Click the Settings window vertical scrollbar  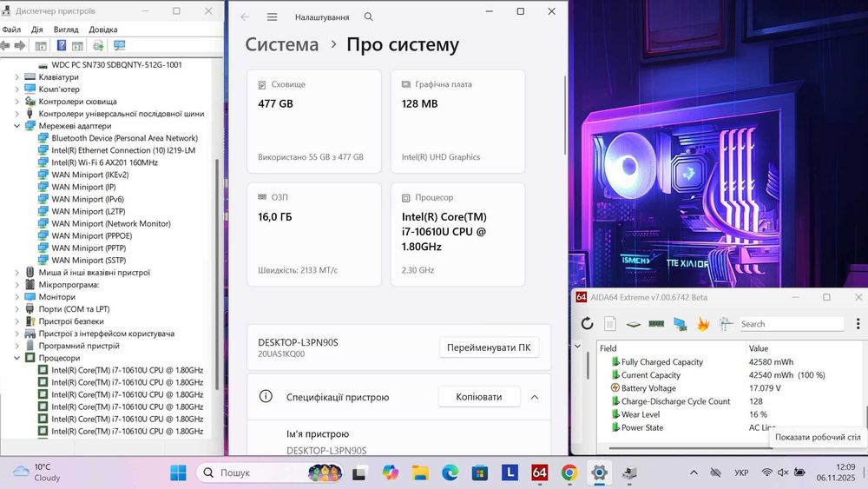[x=565, y=116]
